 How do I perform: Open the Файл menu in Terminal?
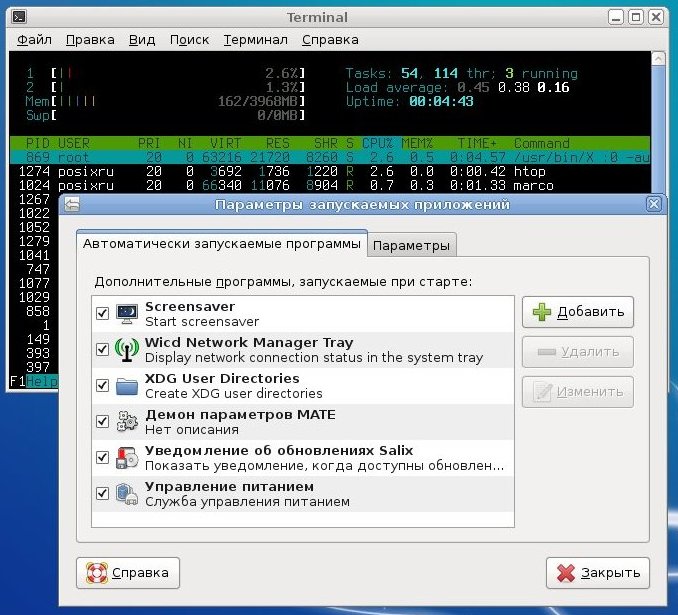34,40
